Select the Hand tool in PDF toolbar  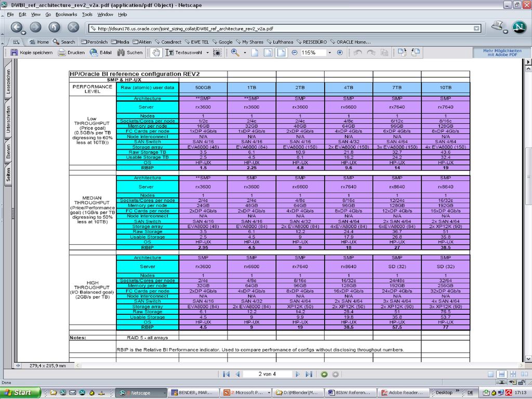pos(156,52)
